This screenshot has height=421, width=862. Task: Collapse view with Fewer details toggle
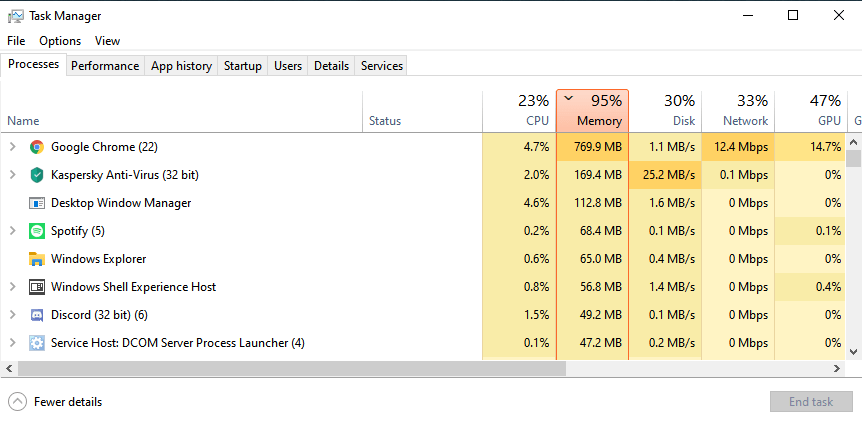(x=18, y=402)
